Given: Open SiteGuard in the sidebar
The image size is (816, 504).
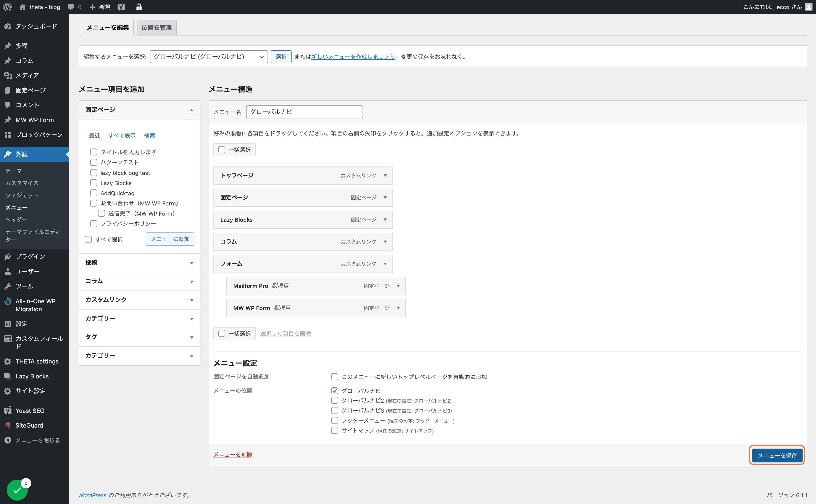Looking at the screenshot, I should pyautogui.click(x=35, y=425).
